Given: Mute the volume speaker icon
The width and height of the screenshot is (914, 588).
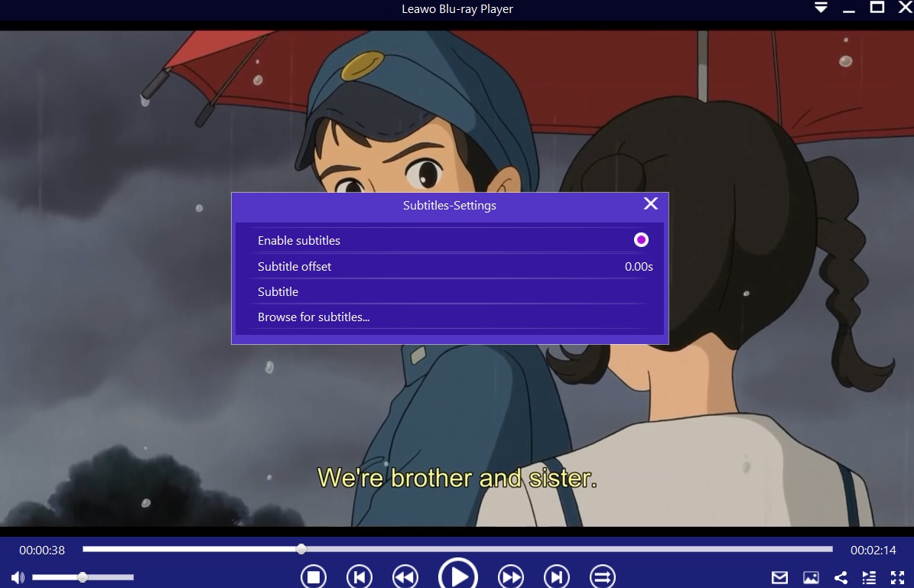Looking at the screenshot, I should tap(18, 577).
